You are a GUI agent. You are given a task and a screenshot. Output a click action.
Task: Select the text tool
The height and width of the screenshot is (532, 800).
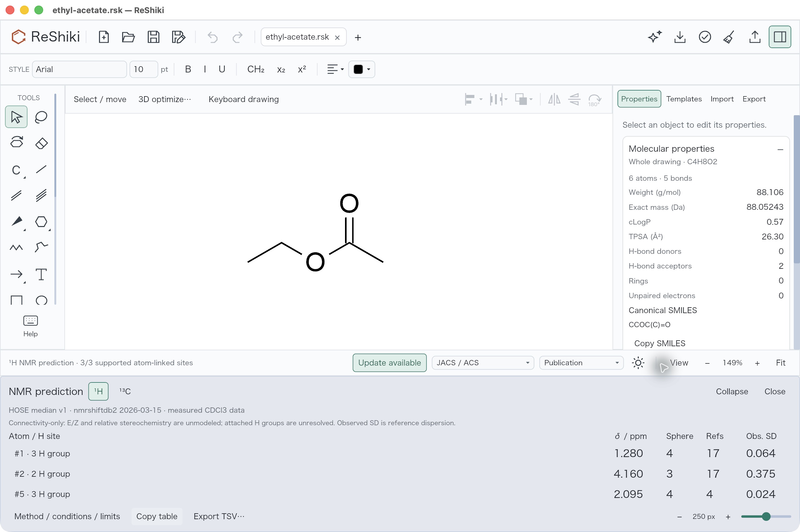41,274
